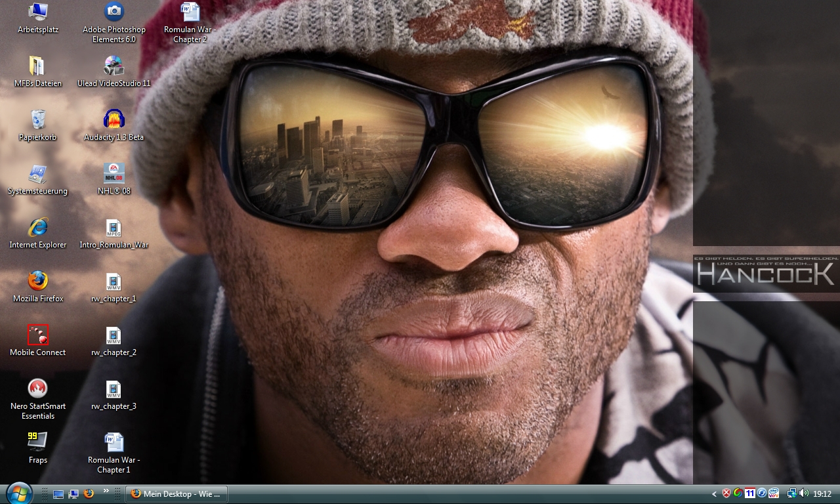This screenshot has width=840, height=504.
Task: Select the Papierkorb recycle bin icon
Action: (38, 119)
